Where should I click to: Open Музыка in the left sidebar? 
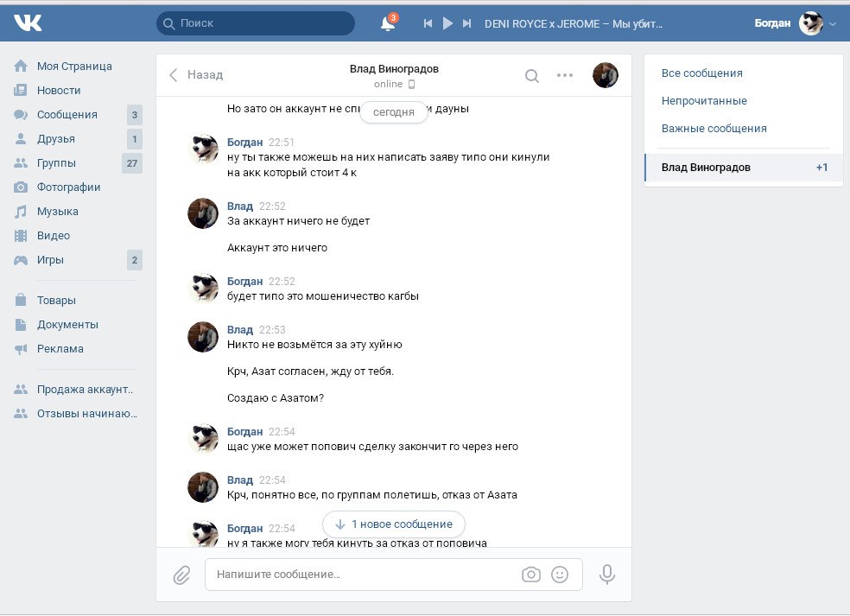(x=57, y=212)
